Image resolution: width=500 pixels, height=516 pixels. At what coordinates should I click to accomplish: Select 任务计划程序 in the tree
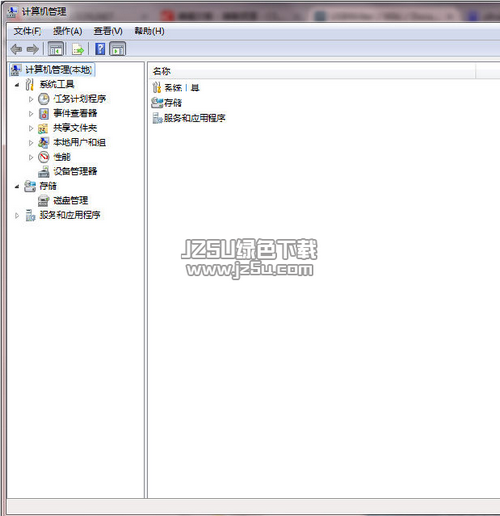(x=80, y=99)
